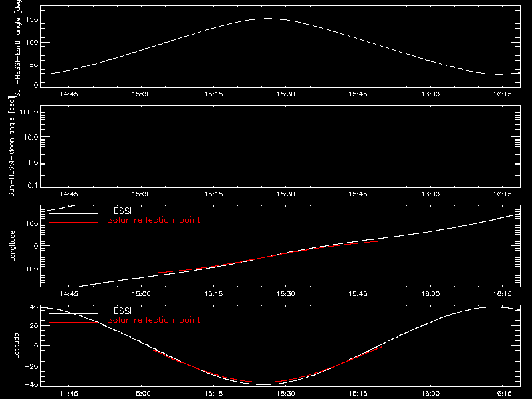Click the -20 tick on Latitude plot
Viewport: 532px width, 399px height.
tap(31, 366)
